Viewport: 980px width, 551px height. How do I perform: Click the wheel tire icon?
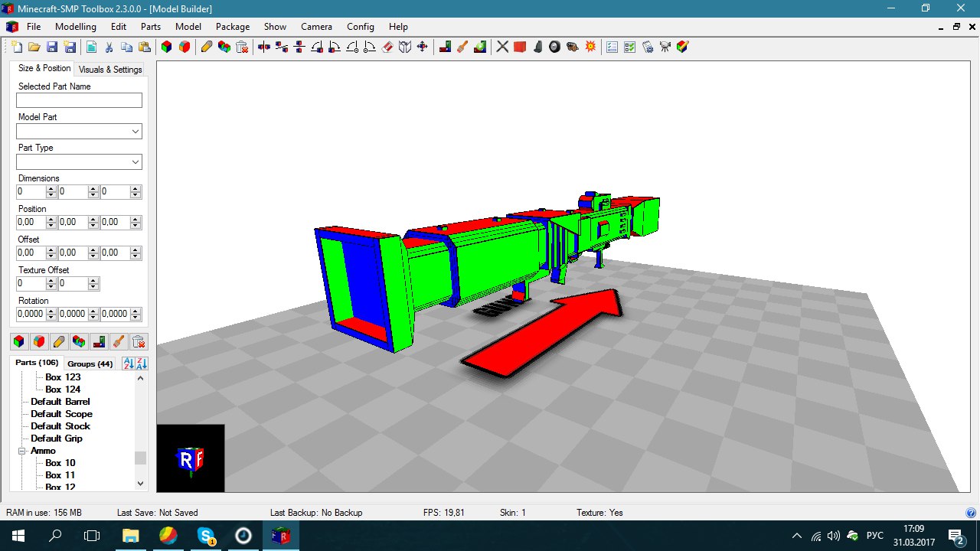click(555, 47)
